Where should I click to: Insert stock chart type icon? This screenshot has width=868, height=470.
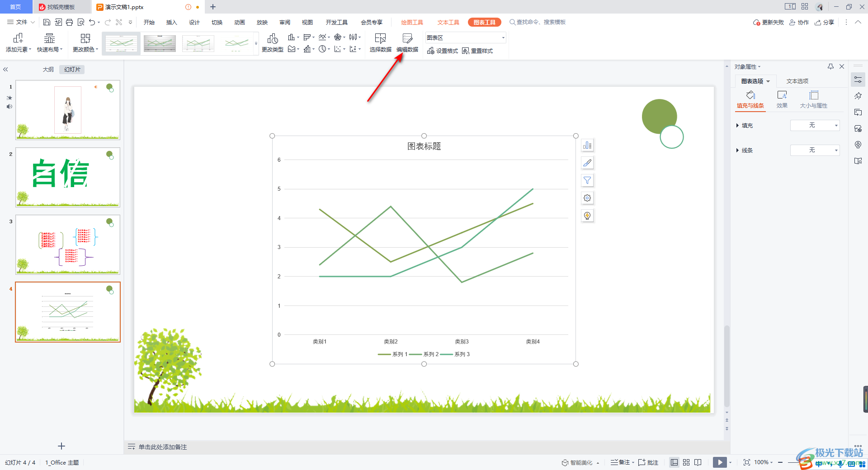point(353,37)
